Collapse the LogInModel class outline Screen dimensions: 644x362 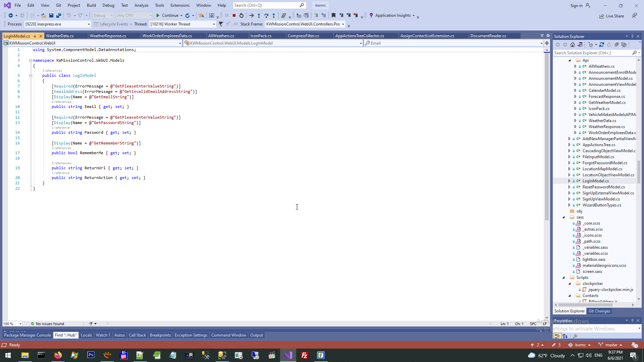coord(31,76)
